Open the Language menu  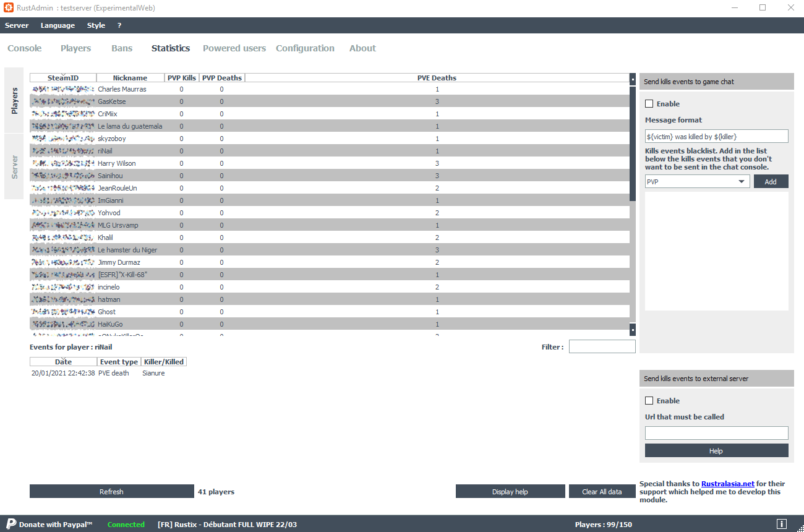pyautogui.click(x=58, y=25)
